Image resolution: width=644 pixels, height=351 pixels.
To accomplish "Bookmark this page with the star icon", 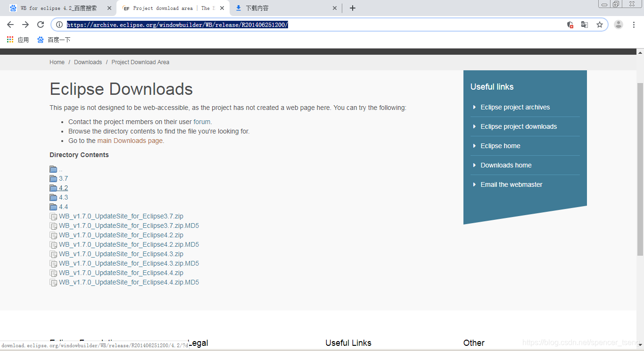I will tap(600, 25).
